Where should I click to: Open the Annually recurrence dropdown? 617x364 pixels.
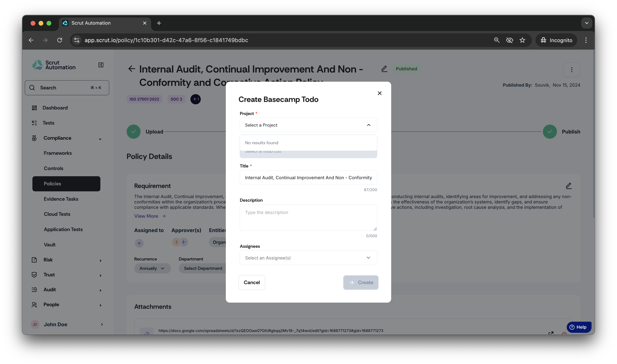(x=152, y=268)
